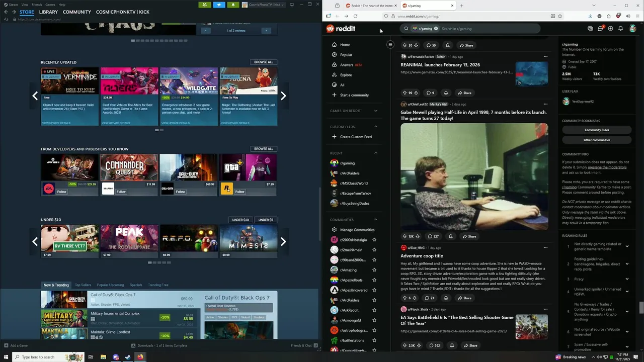
Task: Reload the Reddit page in Firefox
Action: (x=355, y=16)
